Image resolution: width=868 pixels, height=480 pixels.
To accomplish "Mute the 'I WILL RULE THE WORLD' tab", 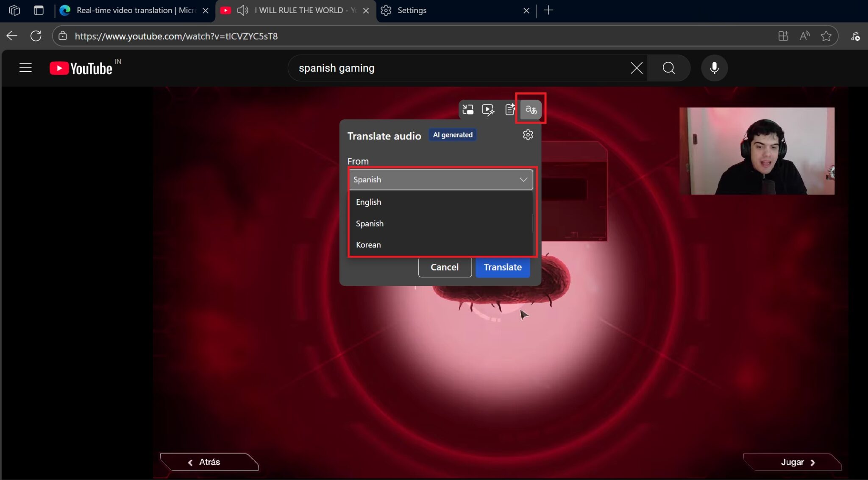I will click(242, 10).
